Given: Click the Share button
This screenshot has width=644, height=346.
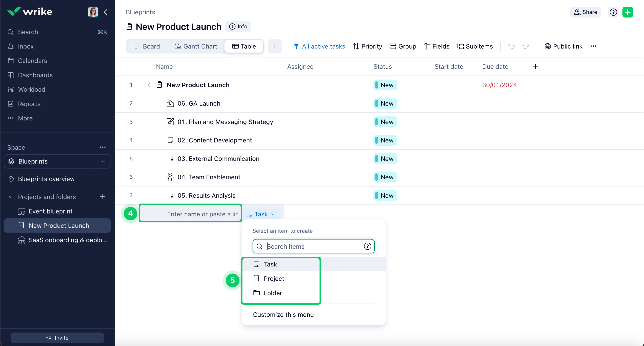Looking at the screenshot, I should click(585, 12).
